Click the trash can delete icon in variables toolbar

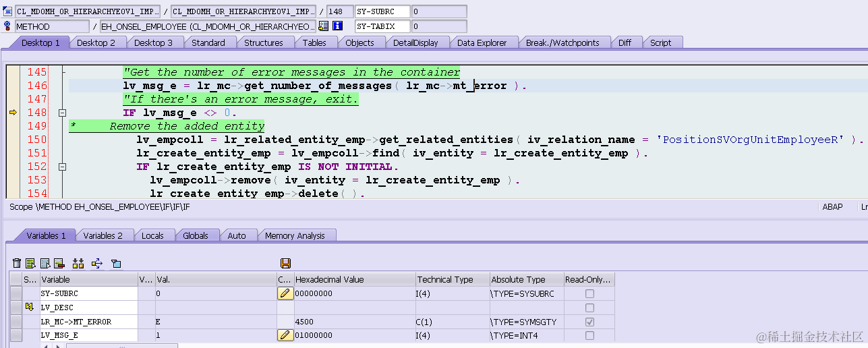point(17,263)
